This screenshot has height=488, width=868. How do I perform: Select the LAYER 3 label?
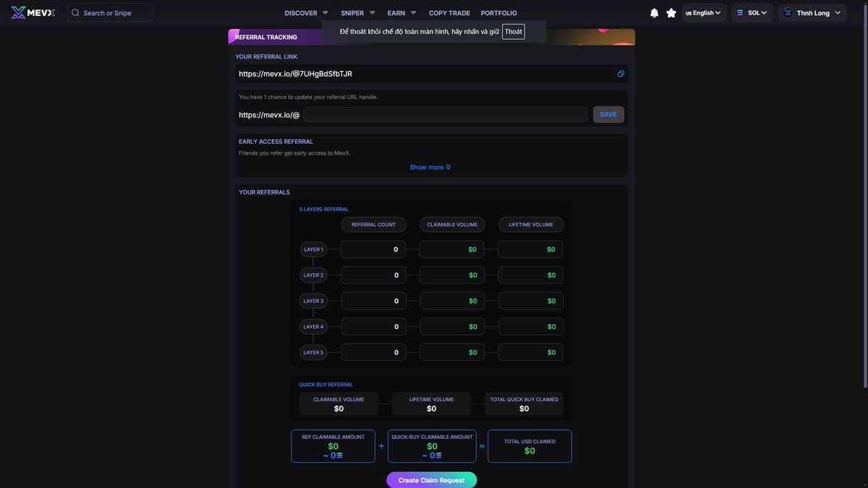[313, 301]
